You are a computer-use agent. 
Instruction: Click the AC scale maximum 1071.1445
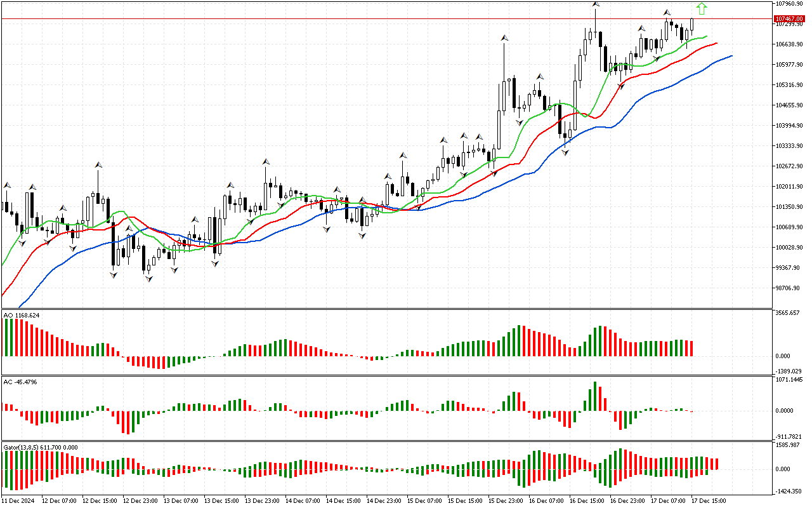790,380
